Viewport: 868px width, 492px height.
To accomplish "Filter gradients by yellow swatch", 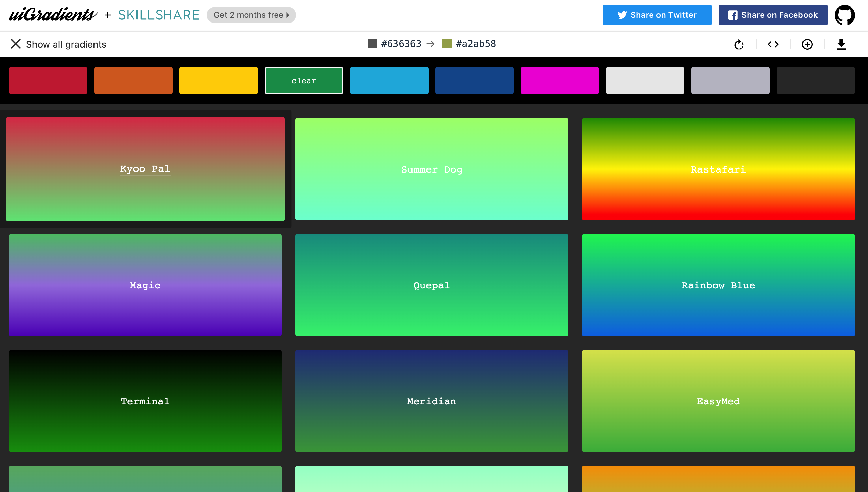I will point(218,80).
